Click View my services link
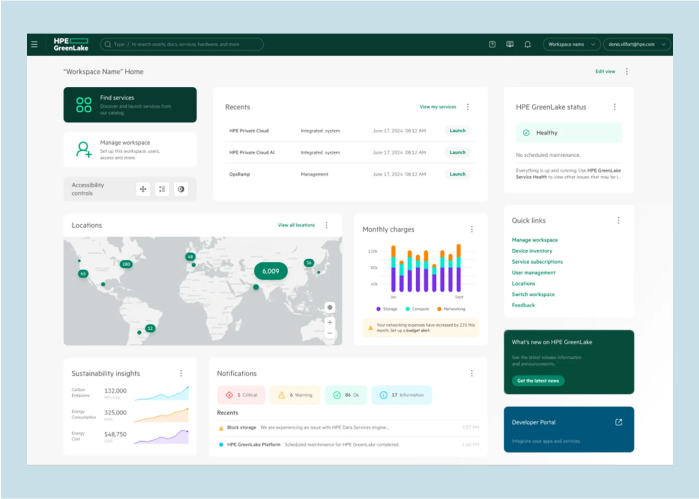The width and height of the screenshot is (699, 499). pos(438,107)
